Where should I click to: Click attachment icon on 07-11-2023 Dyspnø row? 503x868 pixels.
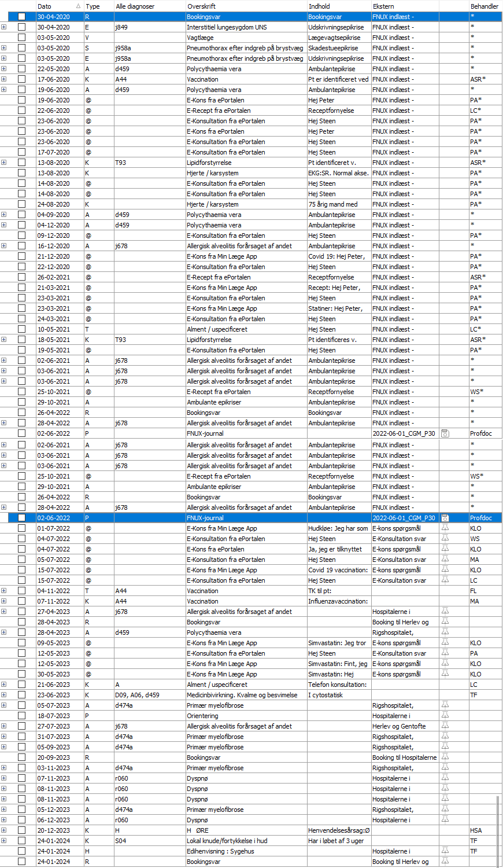(445, 778)
